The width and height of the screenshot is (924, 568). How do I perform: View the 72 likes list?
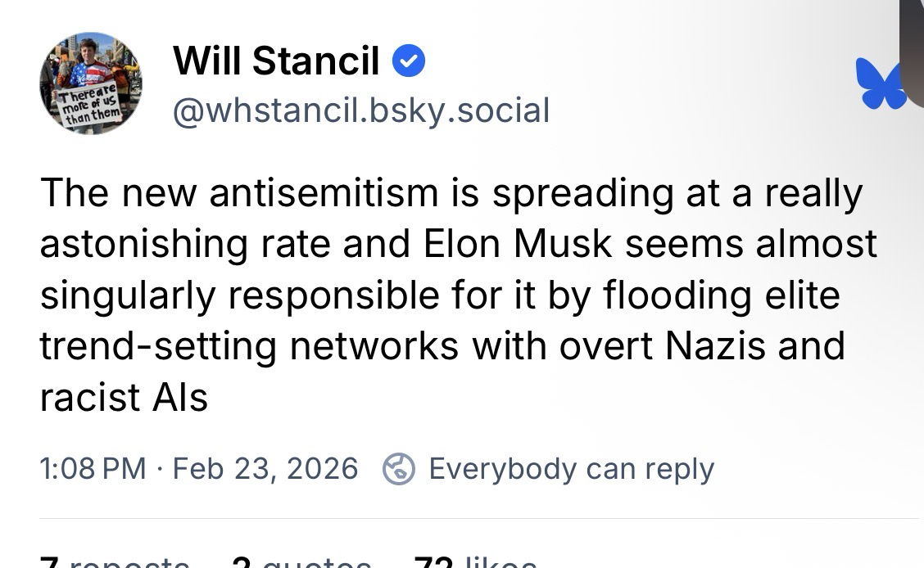click(x=475, y=561)
